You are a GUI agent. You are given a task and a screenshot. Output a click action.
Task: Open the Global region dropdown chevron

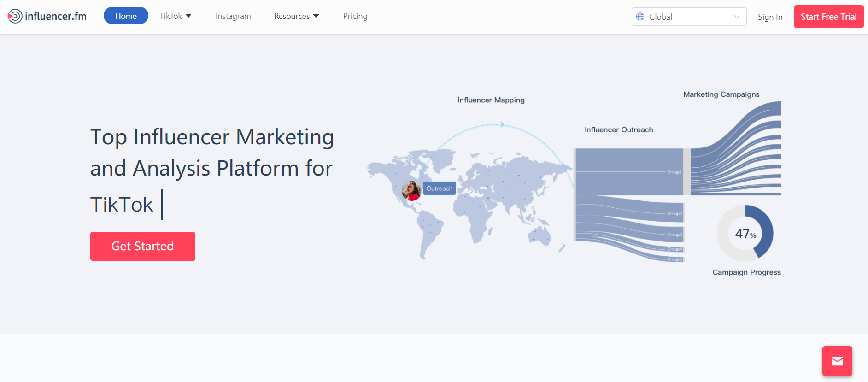coord(737,17)
